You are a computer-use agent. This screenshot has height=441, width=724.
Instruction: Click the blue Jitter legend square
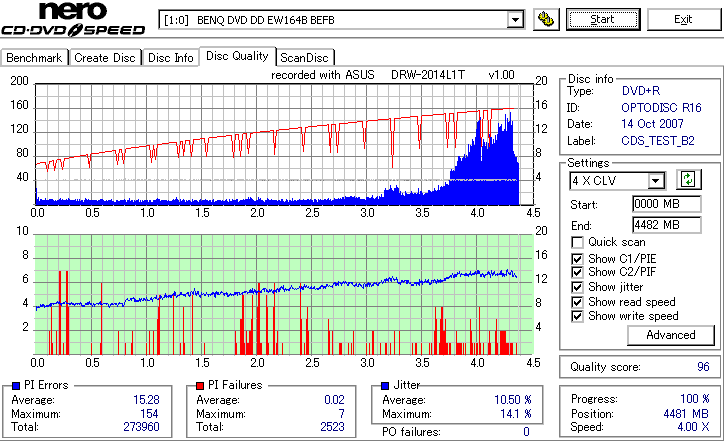tap(385, 386)
